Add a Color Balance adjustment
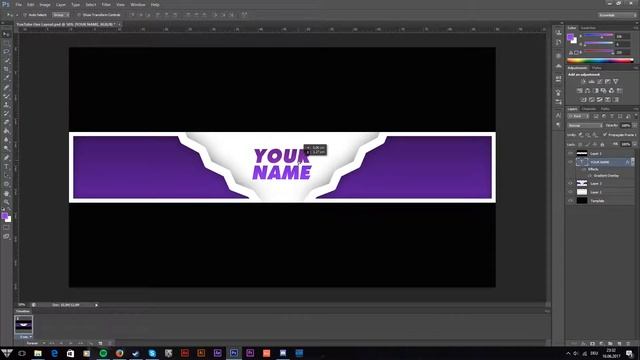Image resolution: width=640 pixels, height=360 pixels. (588, 91)
